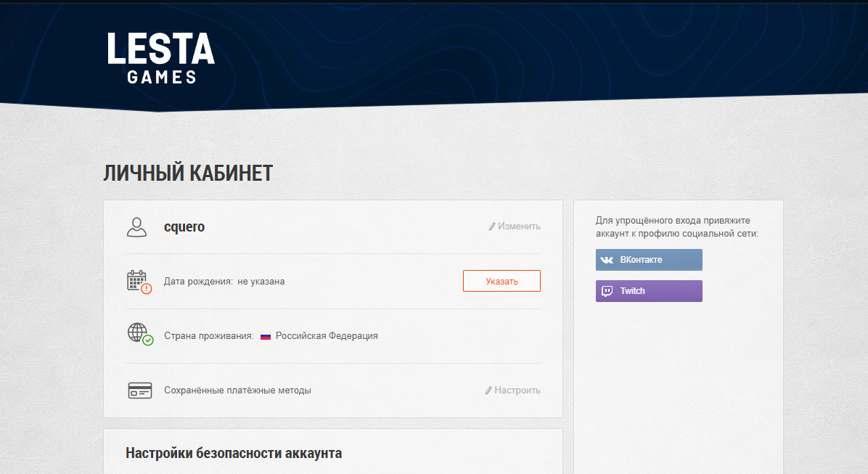
Task: Click the Twitch logo icon
Action: (607, 291)
